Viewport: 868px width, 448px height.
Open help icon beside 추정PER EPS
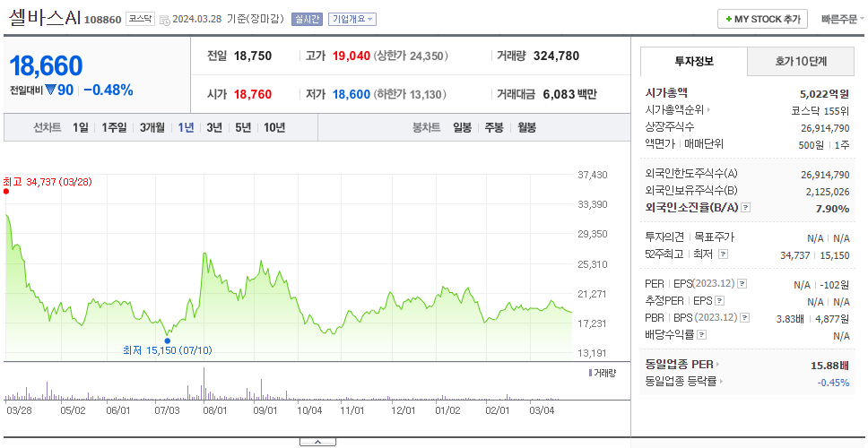(x=720, y=301)
